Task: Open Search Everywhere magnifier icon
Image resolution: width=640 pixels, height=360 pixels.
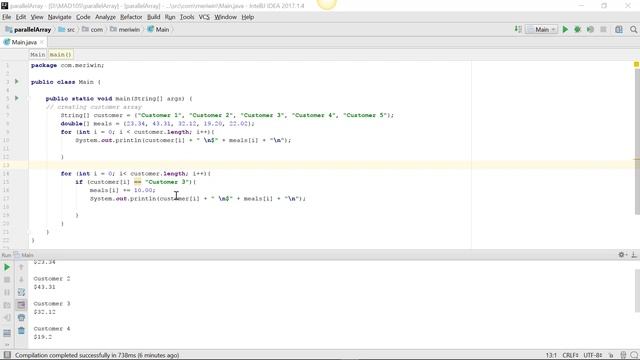Action: 633,29
